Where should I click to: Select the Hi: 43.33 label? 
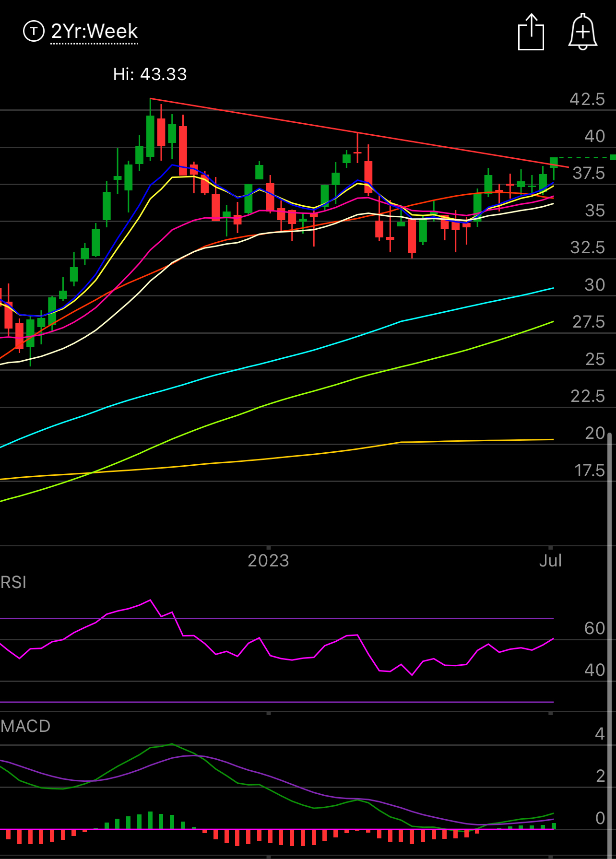[x=150, y=74]
